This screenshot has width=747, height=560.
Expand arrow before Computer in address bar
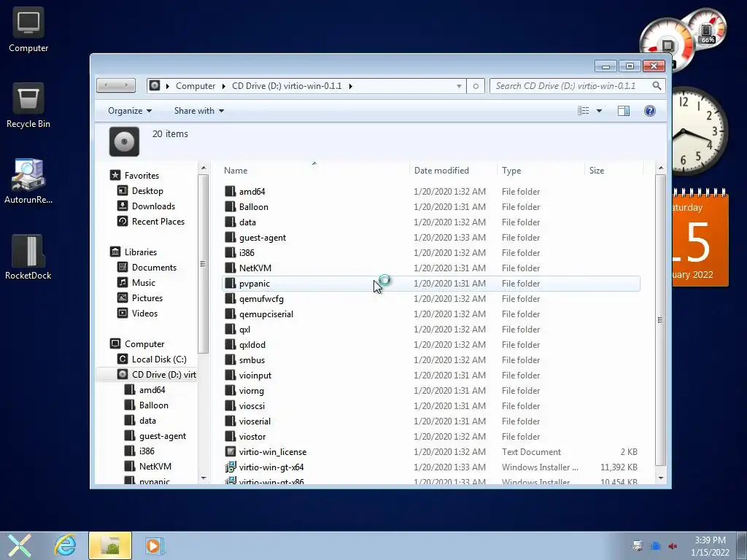[168, 86]
